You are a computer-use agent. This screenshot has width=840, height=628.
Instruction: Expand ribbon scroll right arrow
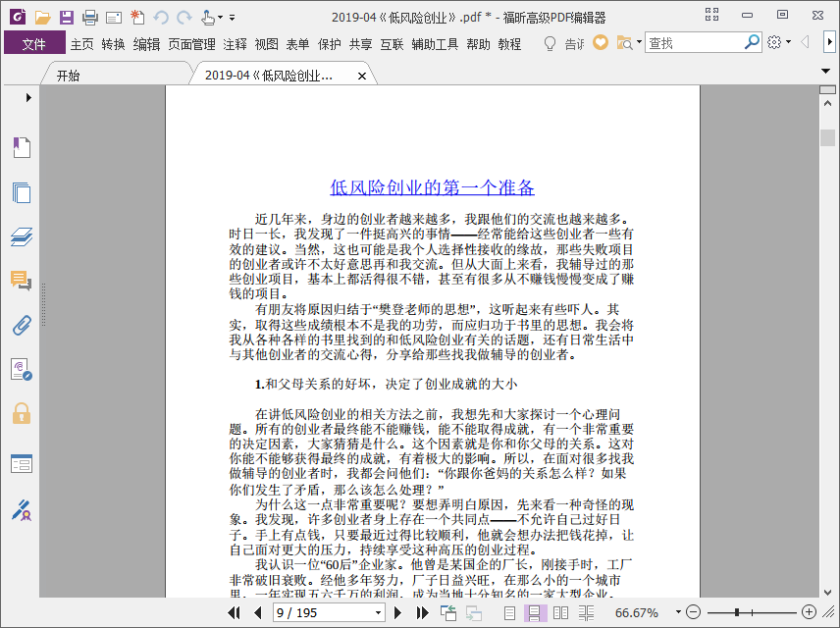point(829,42)
